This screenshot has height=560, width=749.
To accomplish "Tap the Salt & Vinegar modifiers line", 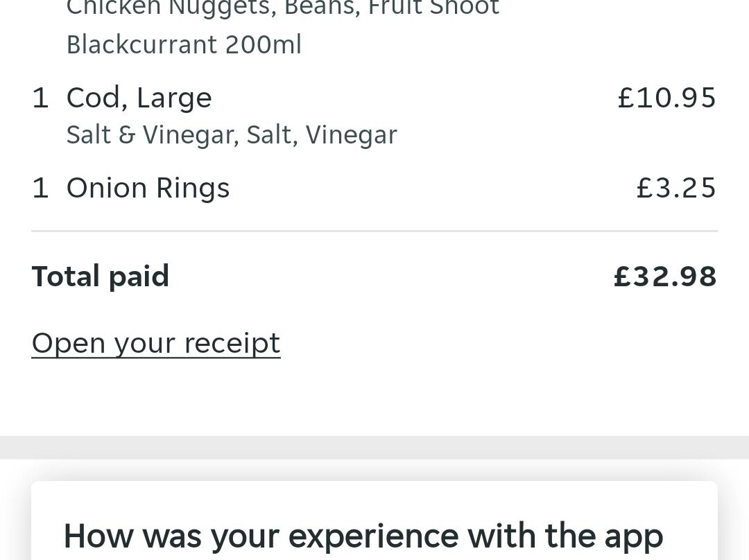I will (x=232, y=134).
